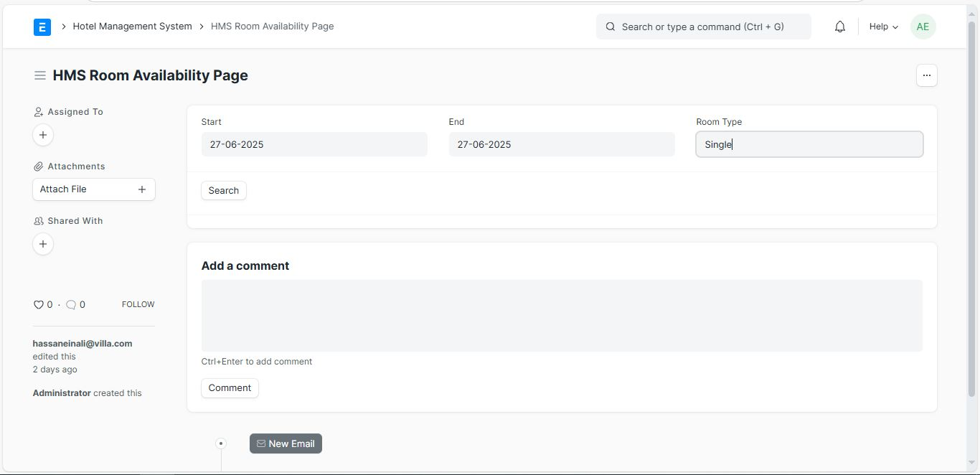Open the notifications bell
Image resolution: width=980 pixels, height=475 pixels.
coord(839,27)
